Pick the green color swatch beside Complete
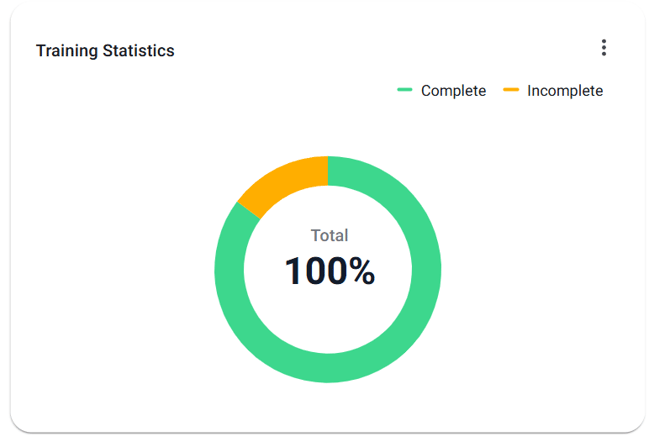This screenshot has width=670, height=442. (405, 90)
